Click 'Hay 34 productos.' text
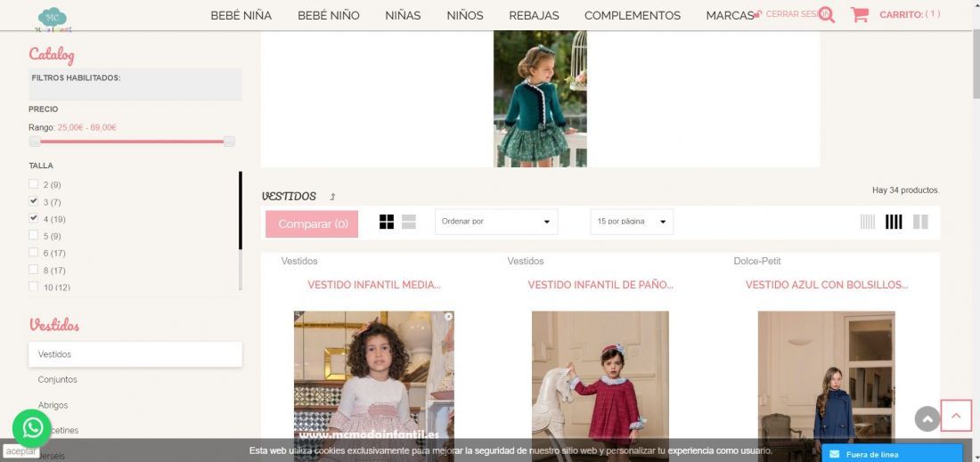The image size is (980, 462). click(x=906, y=190)
